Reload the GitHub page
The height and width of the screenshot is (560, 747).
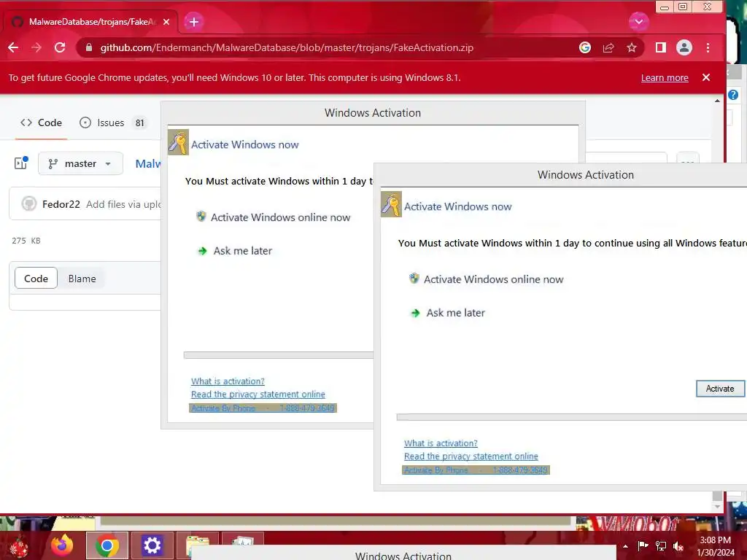(60, 47)
